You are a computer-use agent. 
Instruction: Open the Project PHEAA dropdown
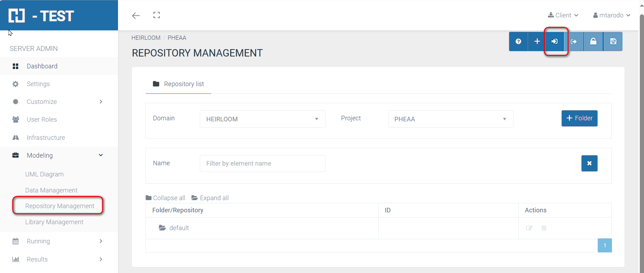pos(450,119)
